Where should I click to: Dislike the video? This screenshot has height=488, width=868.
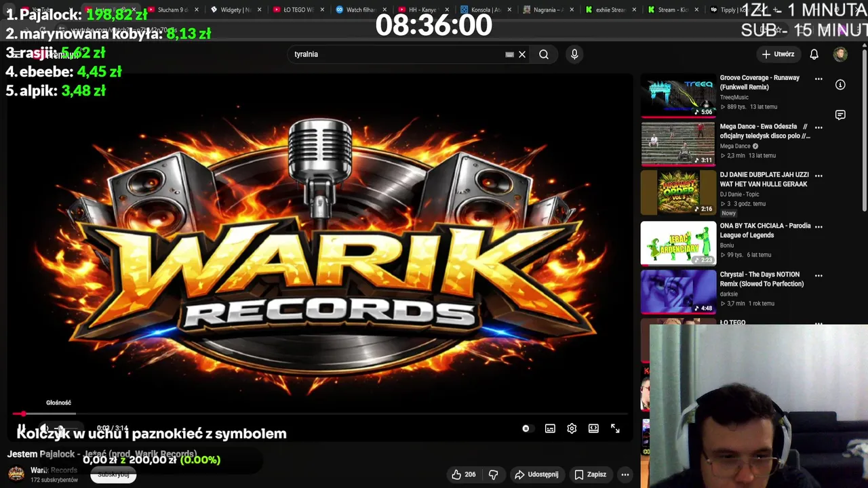493,474
